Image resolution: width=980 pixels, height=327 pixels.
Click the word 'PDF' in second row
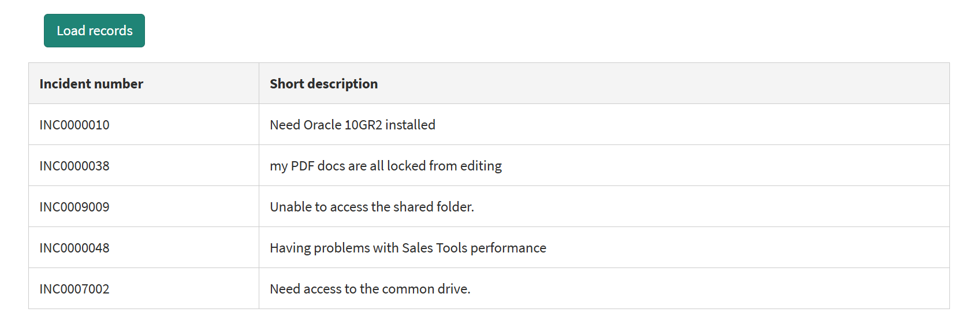pyautogui.click(x=302, y=166)
